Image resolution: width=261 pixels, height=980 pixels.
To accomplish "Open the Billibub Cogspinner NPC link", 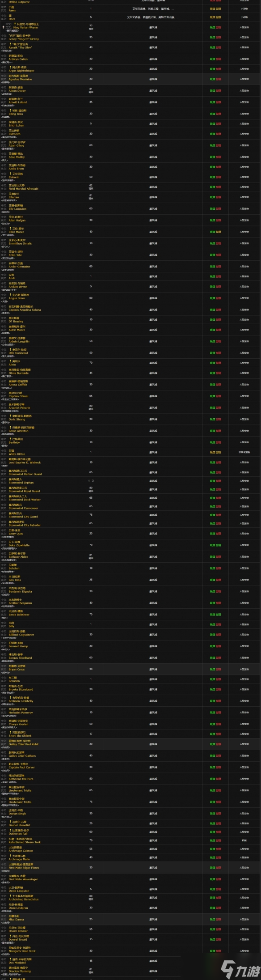I will [21, 635].
